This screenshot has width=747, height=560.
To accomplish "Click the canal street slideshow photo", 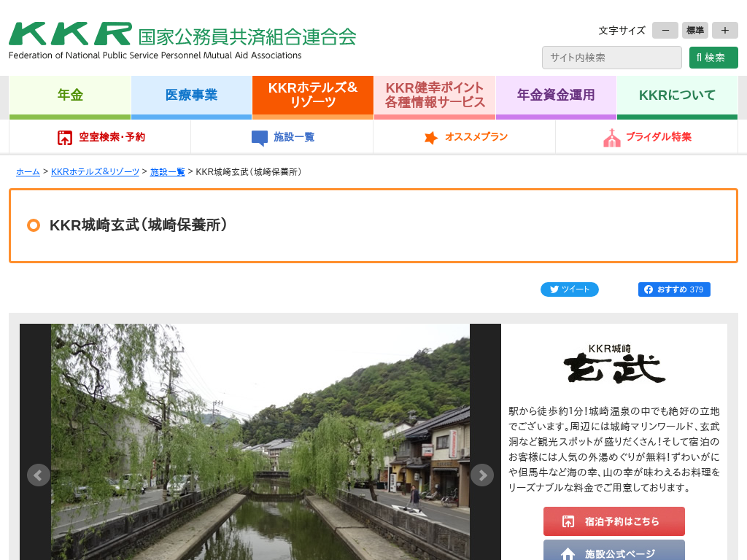I will [x=260, y=442].
